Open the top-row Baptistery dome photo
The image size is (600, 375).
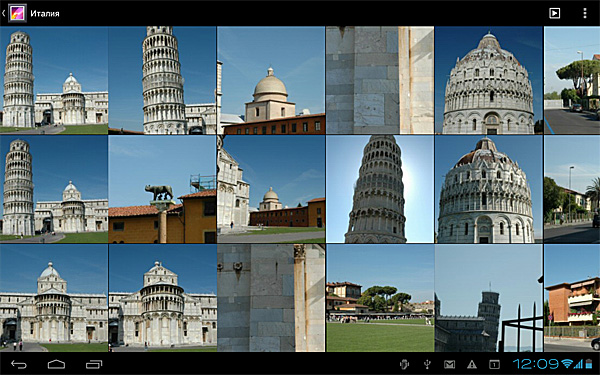489,80
